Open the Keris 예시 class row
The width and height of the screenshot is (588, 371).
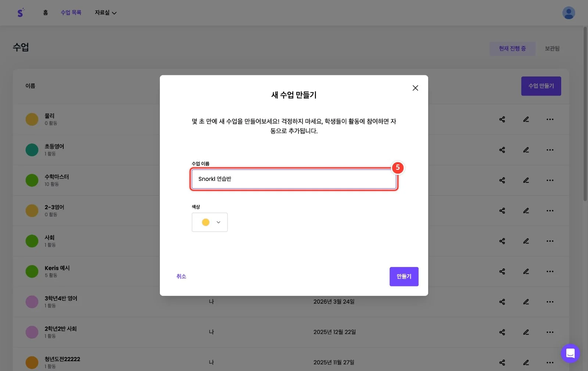(291, 271)
